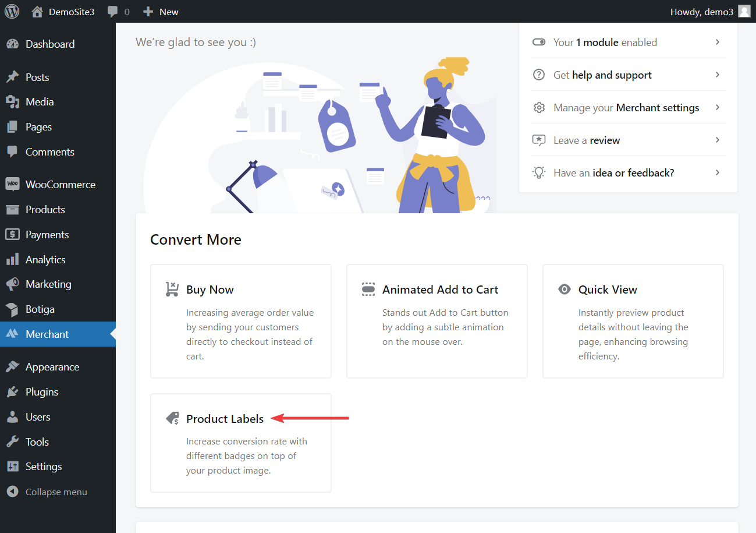The width and height of the screenshot is (756, 533).
Task: Click the Convert More heading
Action: [196, 240]
